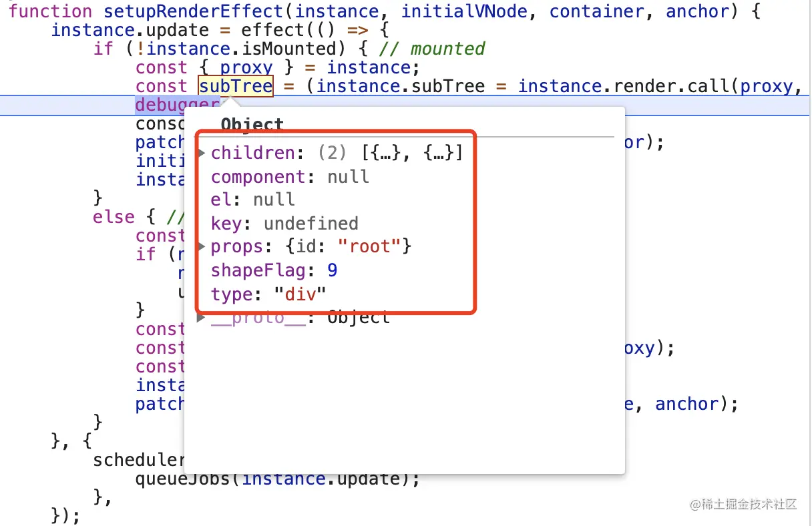The image size is (812, 526).
Task: Select the key: undefined property row
Action: pos(284,223)
